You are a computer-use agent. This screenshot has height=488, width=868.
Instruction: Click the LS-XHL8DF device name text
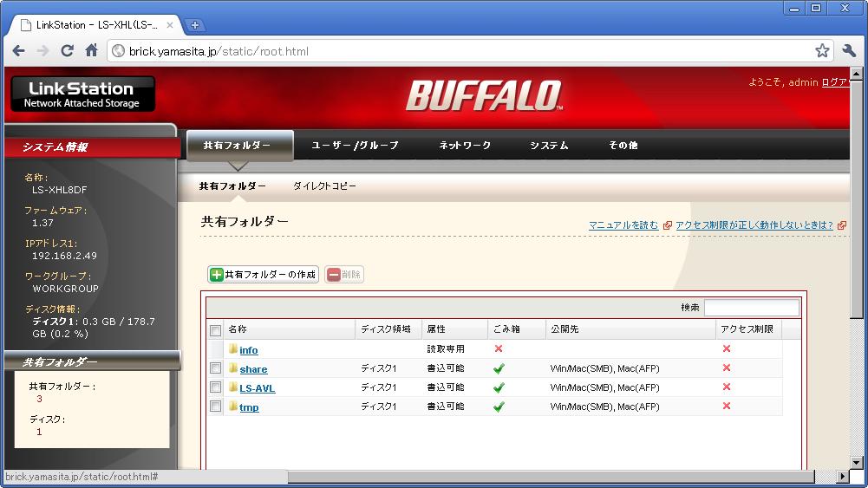[59, 190]
